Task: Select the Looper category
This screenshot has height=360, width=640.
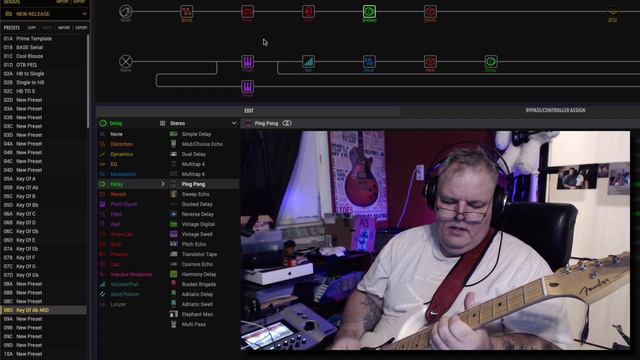Action: tap(118, 304)
